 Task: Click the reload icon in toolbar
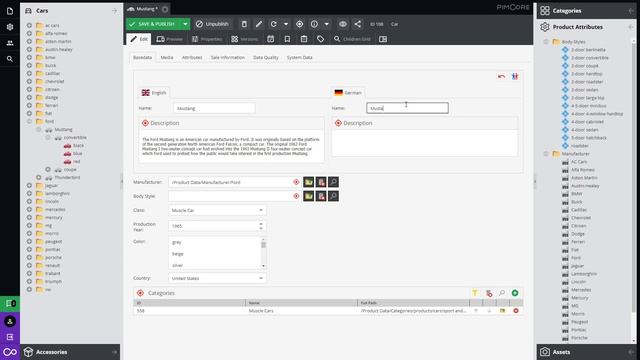tap(273, 24)
